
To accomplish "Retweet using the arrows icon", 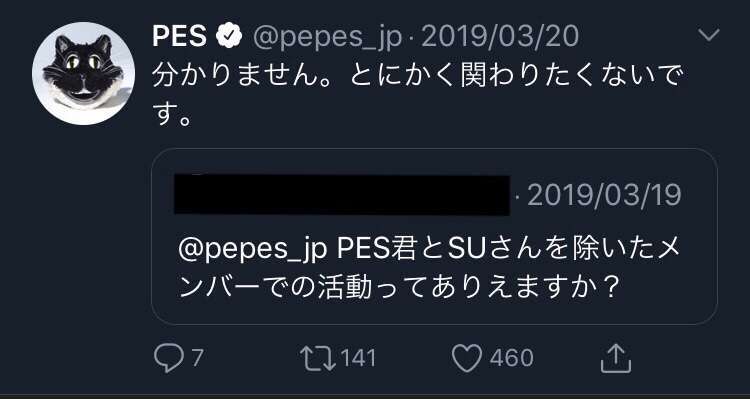I will (x=318, y=358).
